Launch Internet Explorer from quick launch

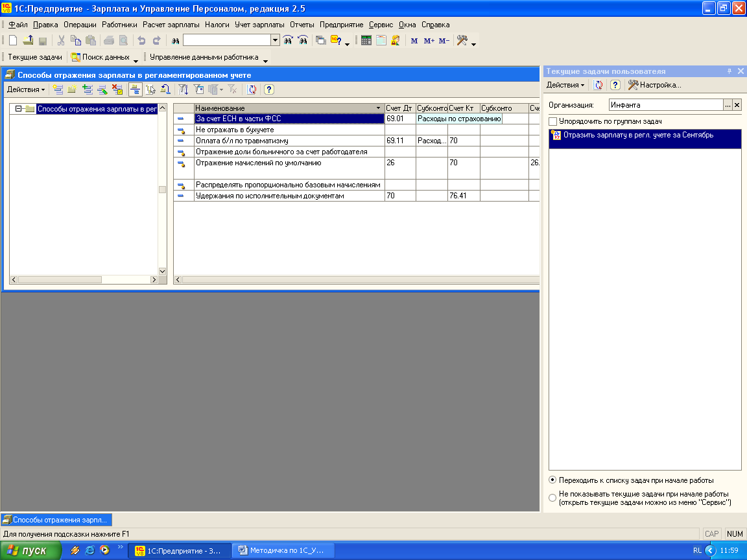[89, 550]
